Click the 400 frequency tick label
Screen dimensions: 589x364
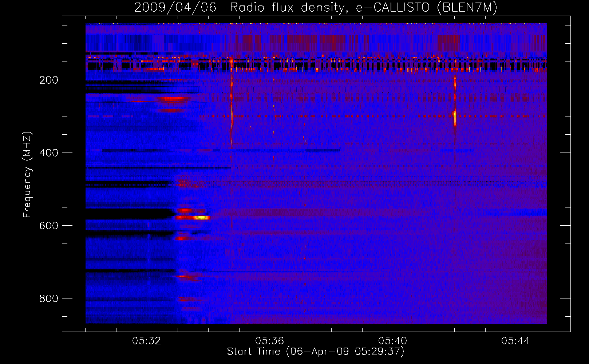[49, 153]
